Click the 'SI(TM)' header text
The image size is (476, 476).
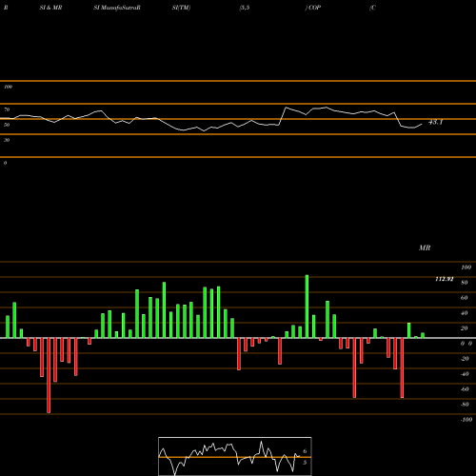(181, 8)
